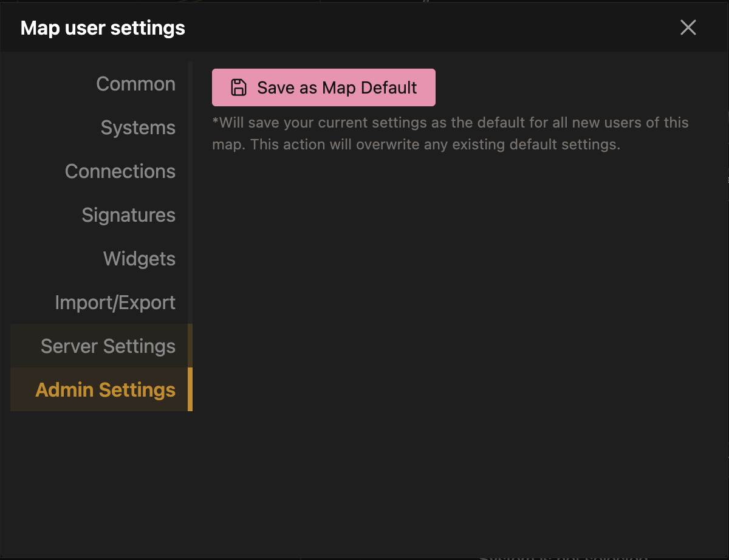
Task: Open the Systems settings section
Action: [x=138, y=128]
